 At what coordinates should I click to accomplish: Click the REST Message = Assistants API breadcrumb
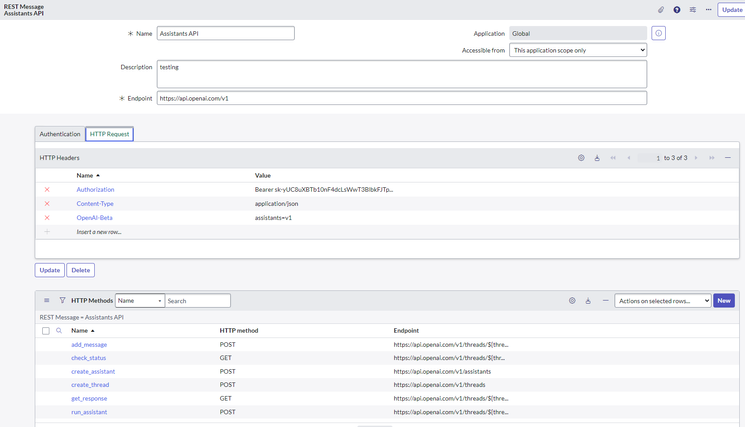[x=82, y=317]
